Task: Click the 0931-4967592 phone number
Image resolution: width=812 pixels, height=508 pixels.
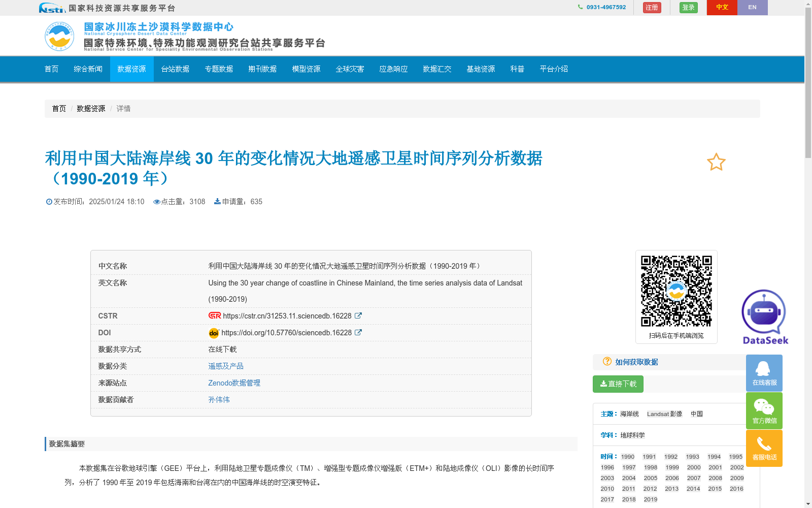Action: point(606,7)
